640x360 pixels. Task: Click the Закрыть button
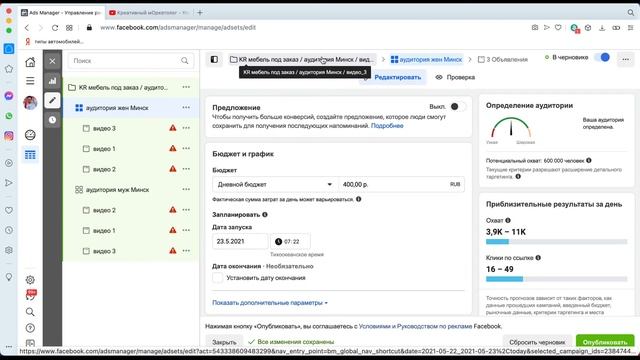[x=224, y=342]
